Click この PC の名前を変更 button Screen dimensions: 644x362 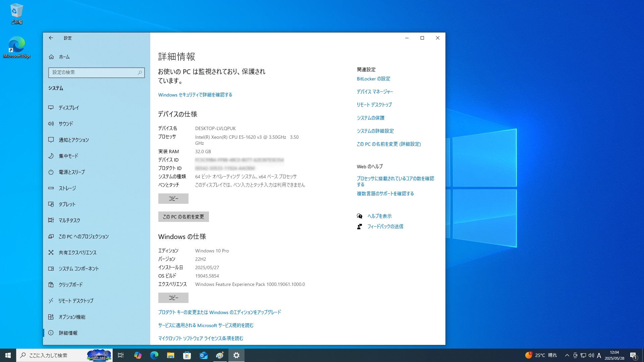click(x=183, y=217)
